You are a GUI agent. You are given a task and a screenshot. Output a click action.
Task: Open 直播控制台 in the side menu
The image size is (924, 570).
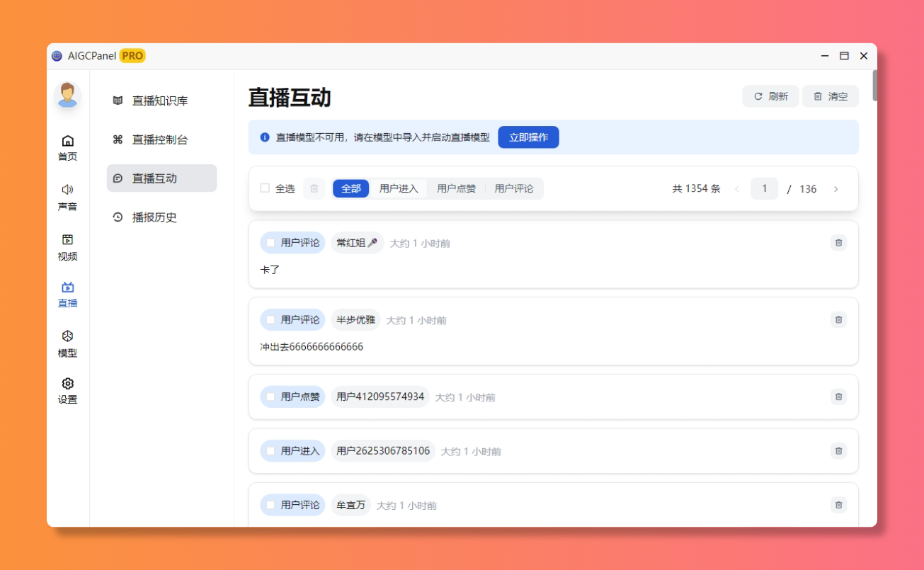click(x=160, y=139)
